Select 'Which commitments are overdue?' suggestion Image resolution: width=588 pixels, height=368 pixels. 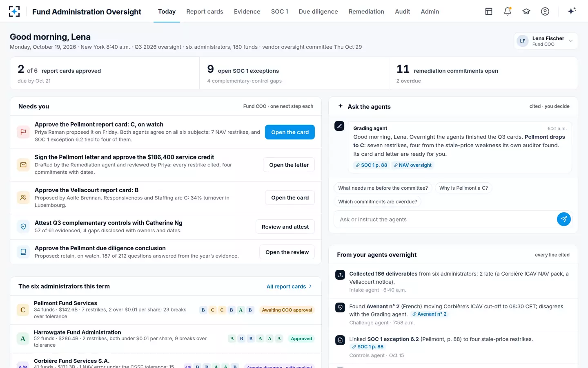[x=378, y=202]
